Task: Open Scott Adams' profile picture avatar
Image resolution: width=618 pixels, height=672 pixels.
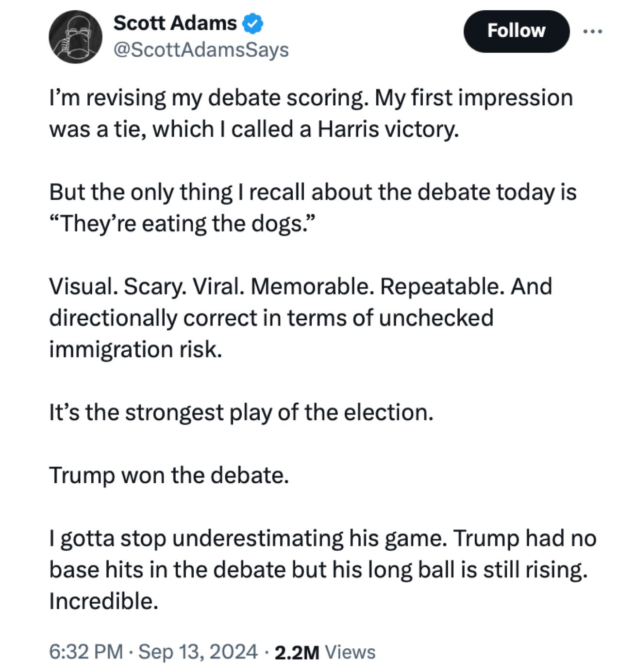Action: tap(75, 37)
